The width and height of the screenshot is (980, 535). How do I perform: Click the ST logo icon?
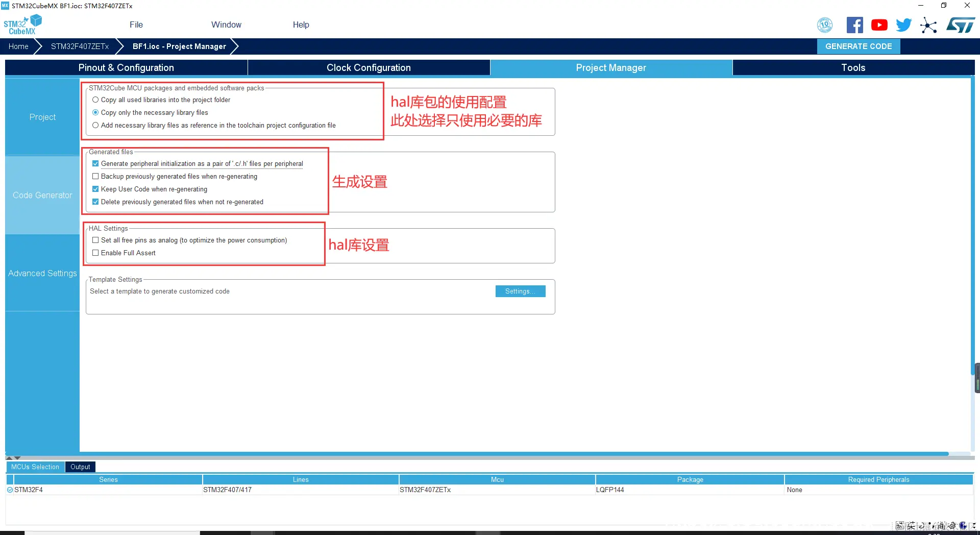(960, 25)
